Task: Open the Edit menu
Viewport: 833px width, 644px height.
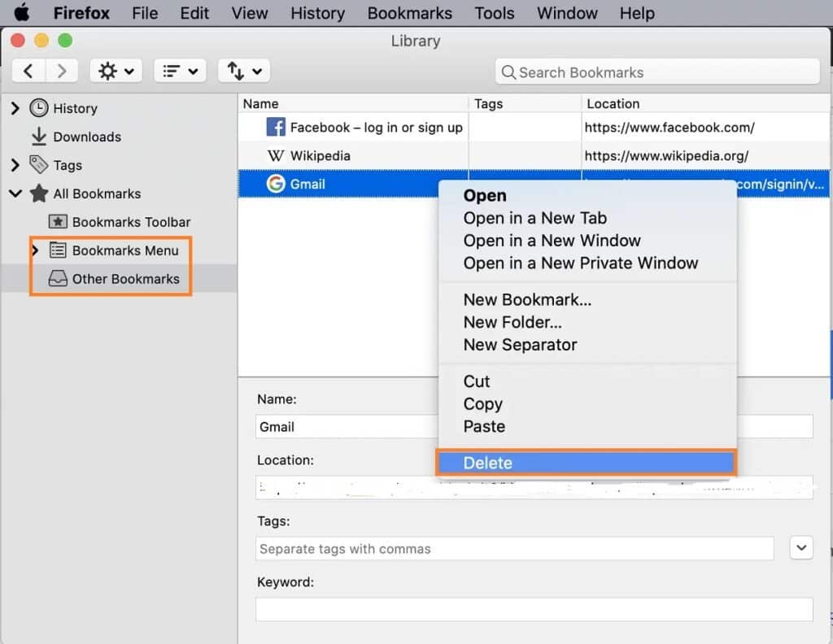Action: pos(194,13)
